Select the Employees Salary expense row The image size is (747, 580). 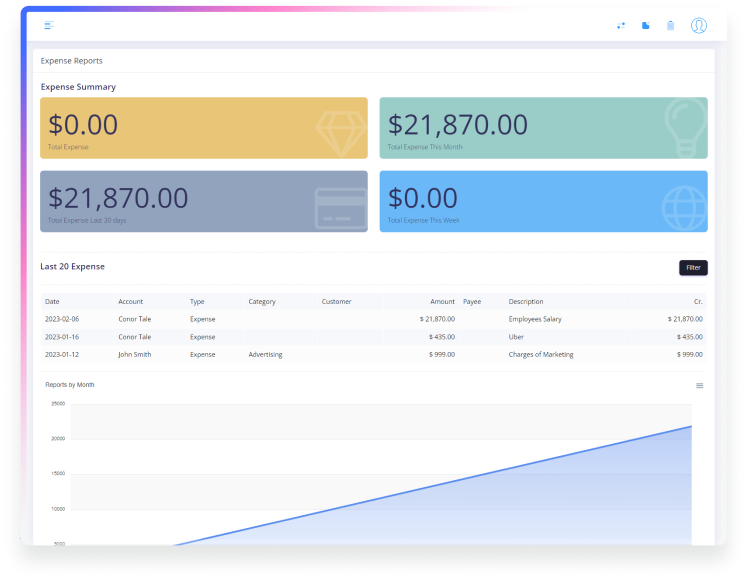coord(535,319)
